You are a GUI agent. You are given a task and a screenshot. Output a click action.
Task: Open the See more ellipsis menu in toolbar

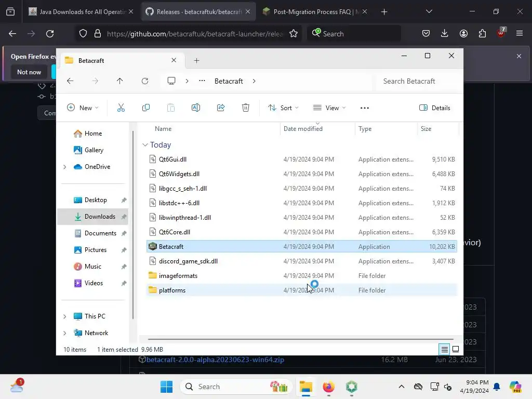coord(364,108)
